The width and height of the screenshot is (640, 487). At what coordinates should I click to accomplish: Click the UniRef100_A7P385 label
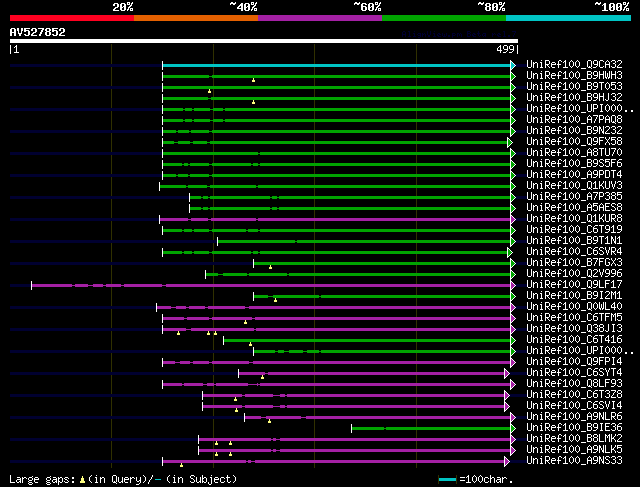pos(574,197)
